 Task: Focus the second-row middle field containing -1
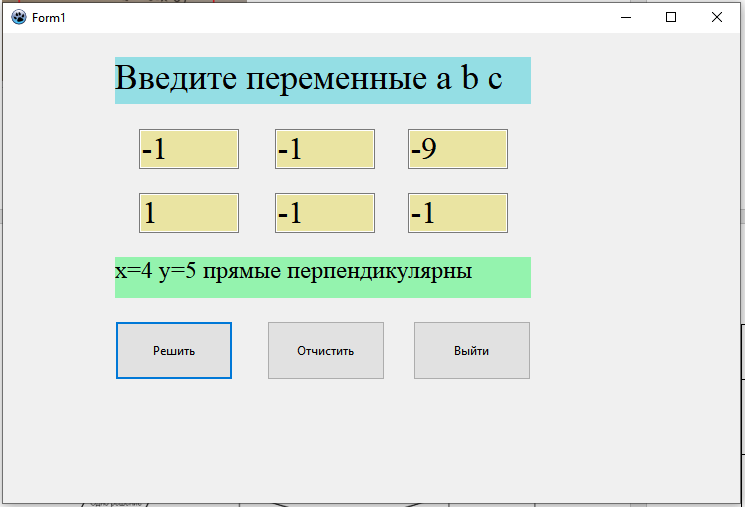(325, 213)
